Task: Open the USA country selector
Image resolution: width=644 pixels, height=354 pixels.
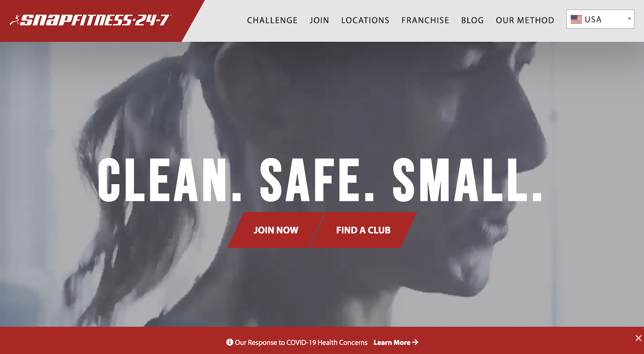Action: (600, 19)
